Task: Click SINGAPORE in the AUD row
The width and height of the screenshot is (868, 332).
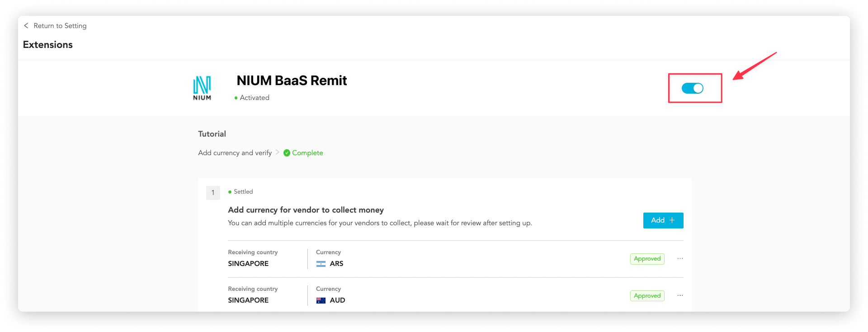Action: (x=248, y=300)
